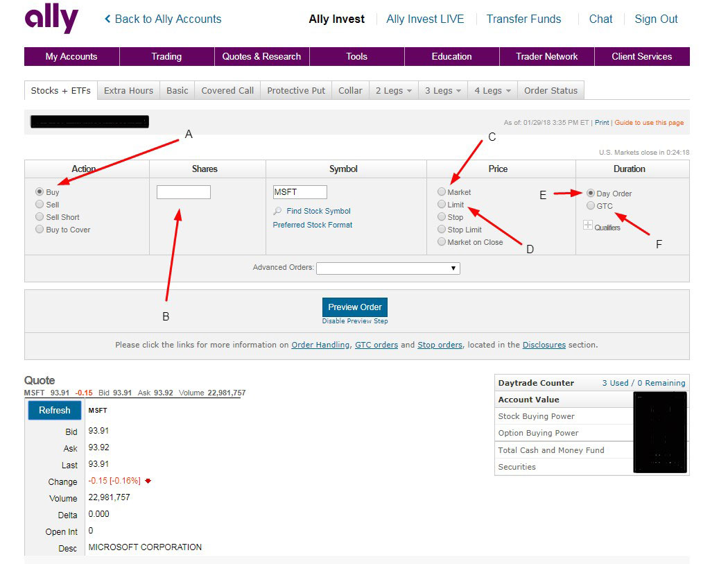Viewport: 728px width, 564px height.
Task: Click the Preview Order button
Action: click(x=355, y=307)
